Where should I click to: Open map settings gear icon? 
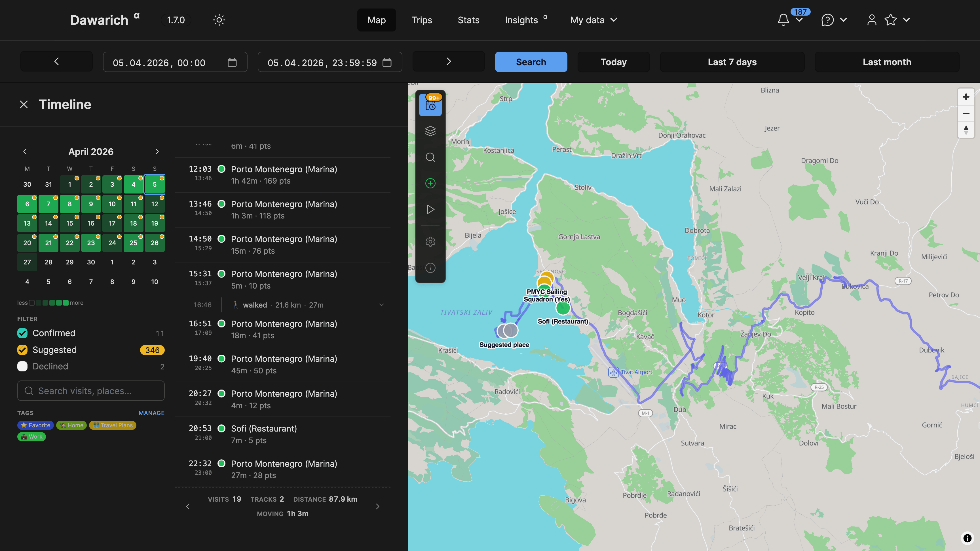tap(430, 242)
